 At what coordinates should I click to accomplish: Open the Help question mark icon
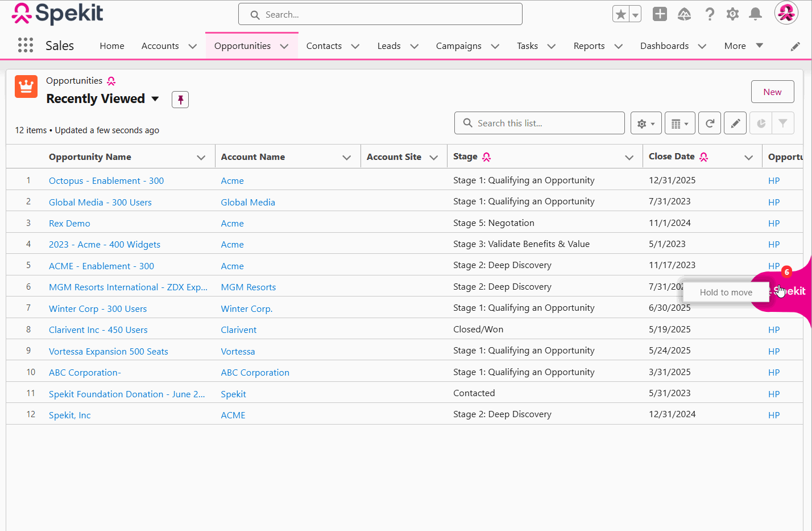pos(710,14)
